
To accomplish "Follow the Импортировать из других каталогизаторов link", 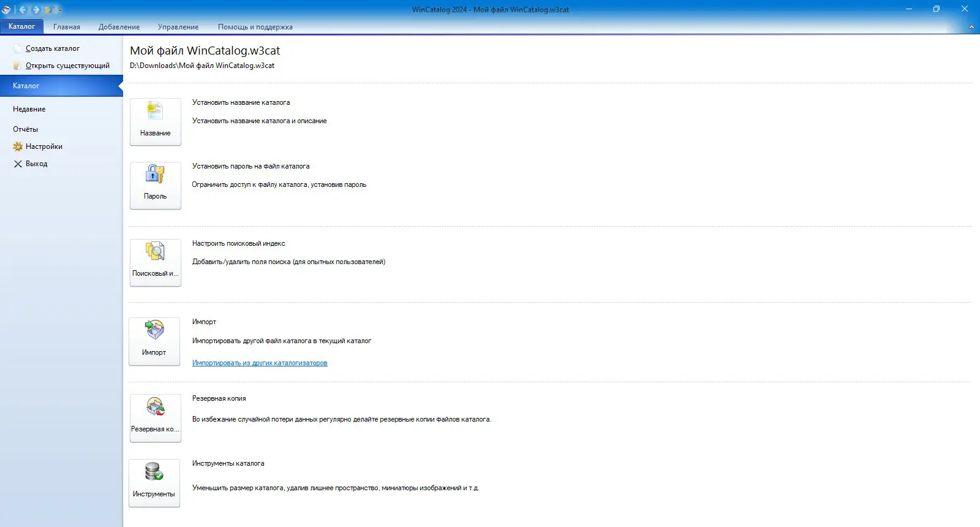I will [260, 363].
